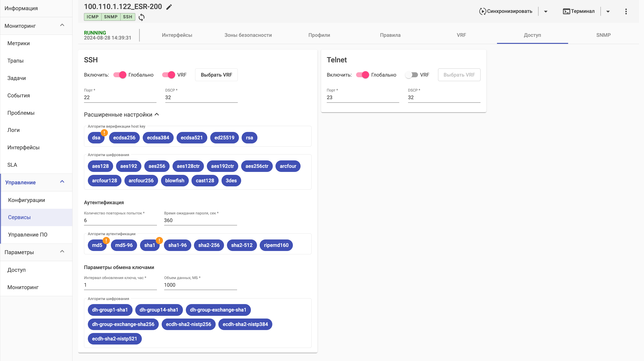Click the Synchronize play icon
This screenshot has width=644, height=361.
pos(482,11)
